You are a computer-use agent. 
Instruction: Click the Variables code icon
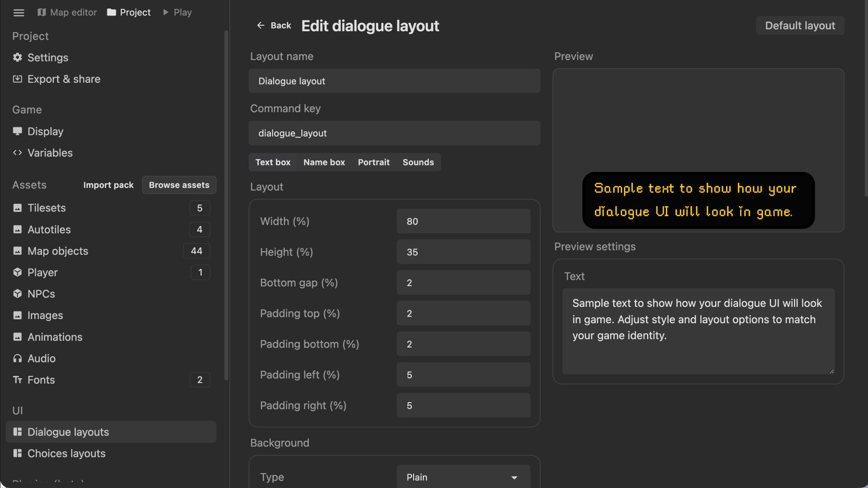coord(17,153)
